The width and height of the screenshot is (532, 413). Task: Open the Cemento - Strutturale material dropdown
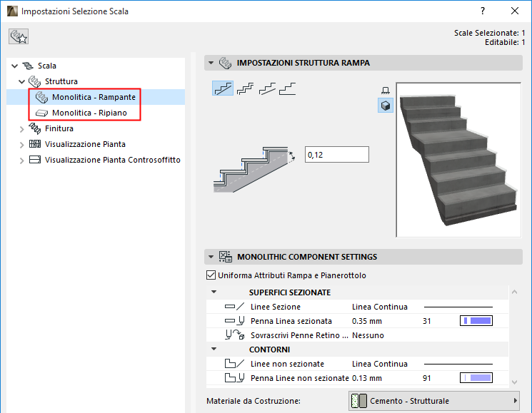click(434, 401)
